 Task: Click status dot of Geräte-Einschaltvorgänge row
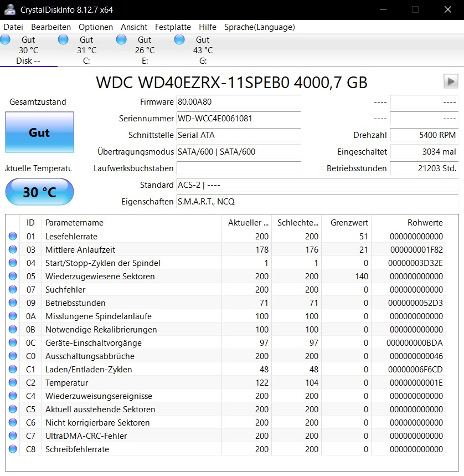pos(13,342)
